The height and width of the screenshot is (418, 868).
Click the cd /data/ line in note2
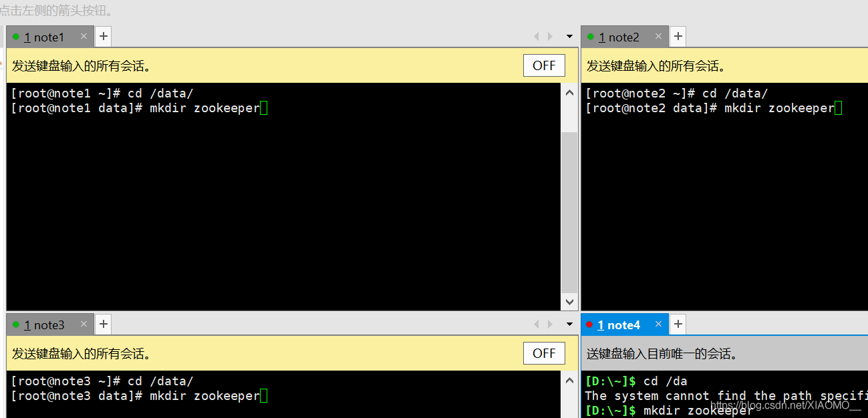[x=677, y=93]
